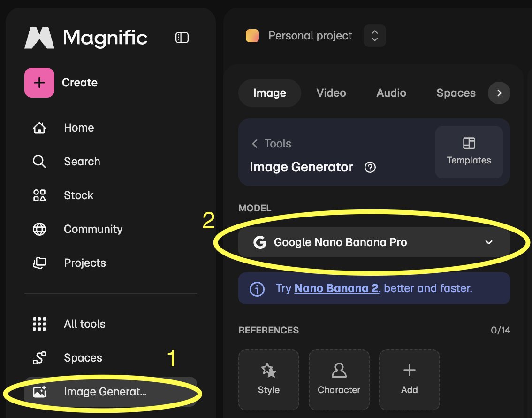The image size is (532, 418).
Task: Click the 0/14 references counter
Action: (x=501, y=330)
